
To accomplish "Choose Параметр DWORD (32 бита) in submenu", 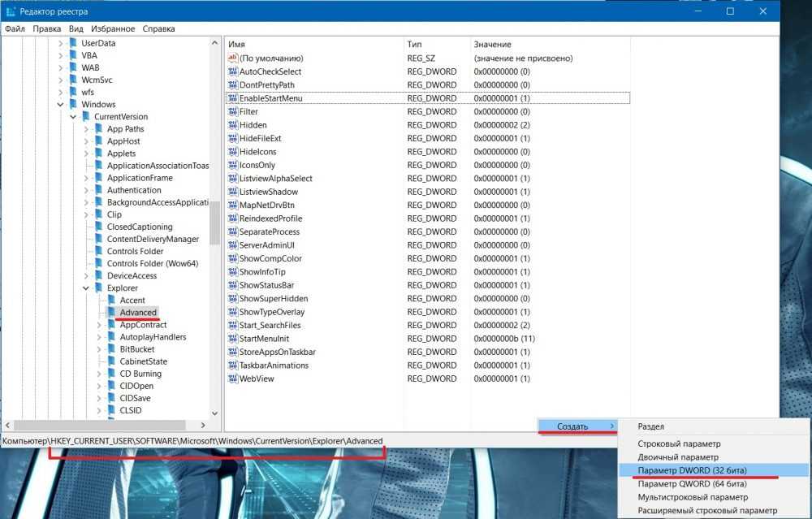I will click(x=693, y=470).
